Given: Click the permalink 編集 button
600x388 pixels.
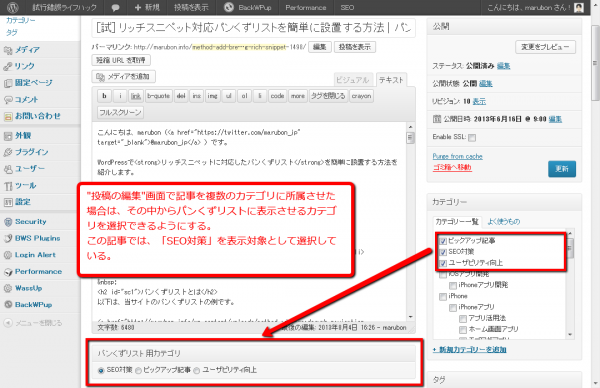Looking at the screenshot, I should 320,47.
